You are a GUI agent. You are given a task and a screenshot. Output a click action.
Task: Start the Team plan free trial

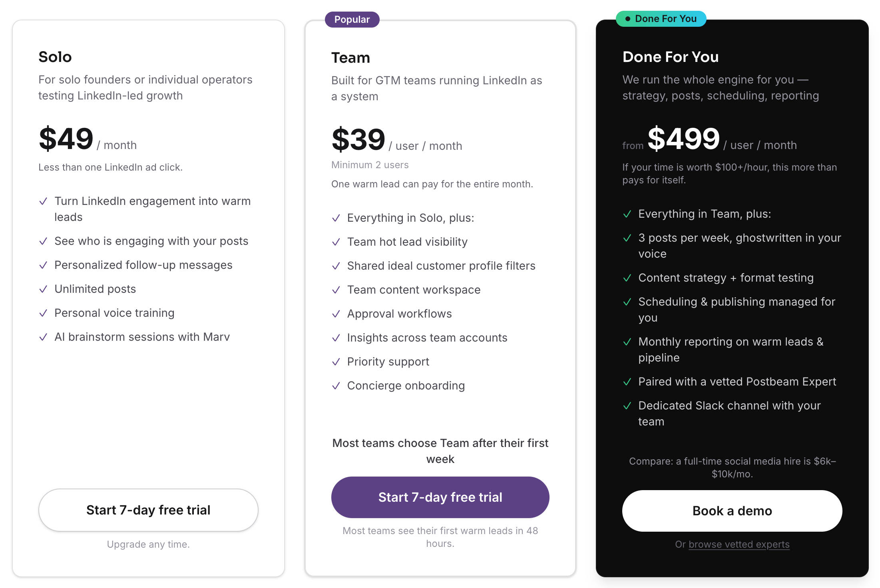pyautogui.click(x=440, y=497)
